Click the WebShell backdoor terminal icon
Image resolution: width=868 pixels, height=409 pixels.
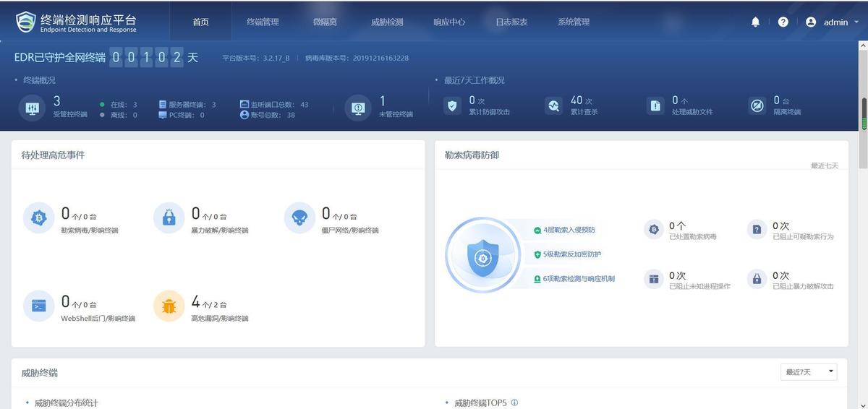click(x=38, y=306)
